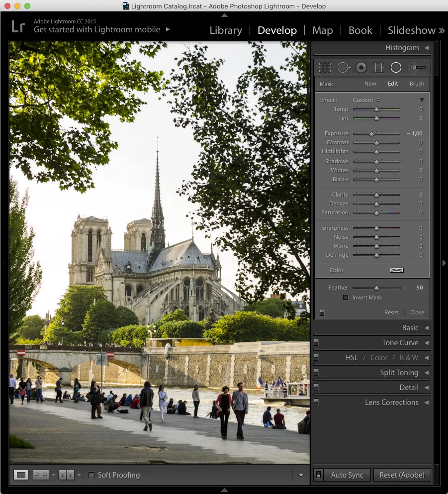Switch to the Map module
Viewport: 448px width, 494px height.
tap(322, 30)
